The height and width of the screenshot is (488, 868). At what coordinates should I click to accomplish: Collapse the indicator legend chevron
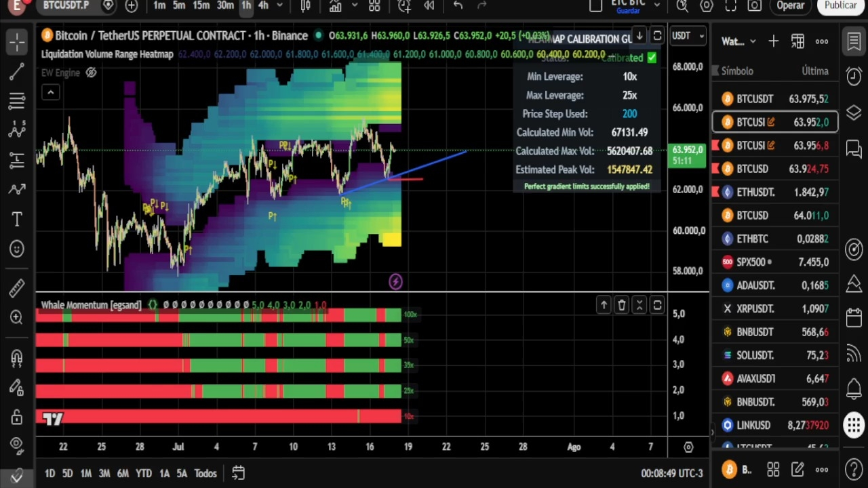51,92
